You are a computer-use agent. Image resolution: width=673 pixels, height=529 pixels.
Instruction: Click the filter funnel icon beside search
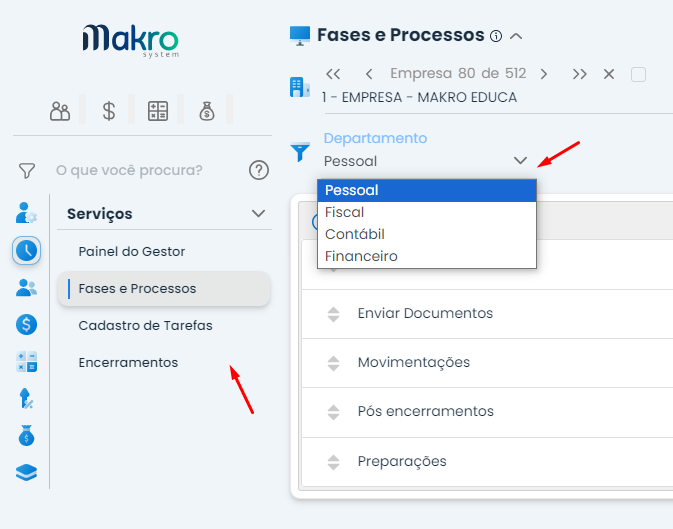(x=27, y=170)
